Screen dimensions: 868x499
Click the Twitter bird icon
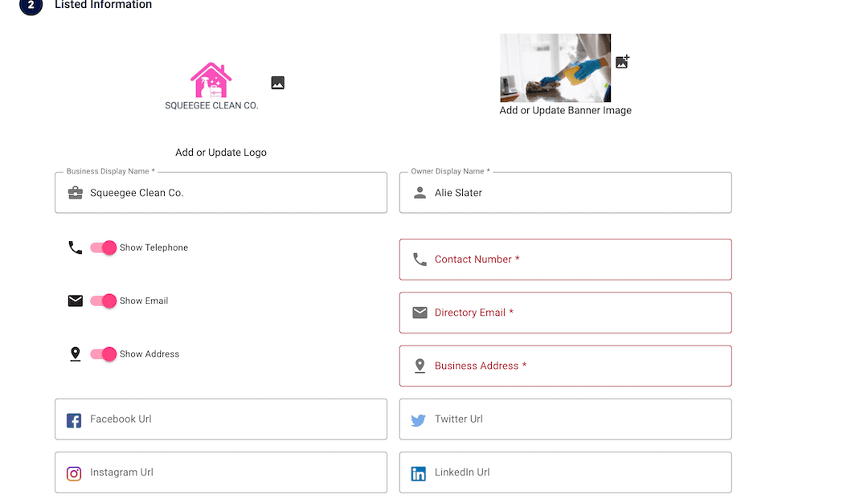pyautogui.click(x=419, y=420)
